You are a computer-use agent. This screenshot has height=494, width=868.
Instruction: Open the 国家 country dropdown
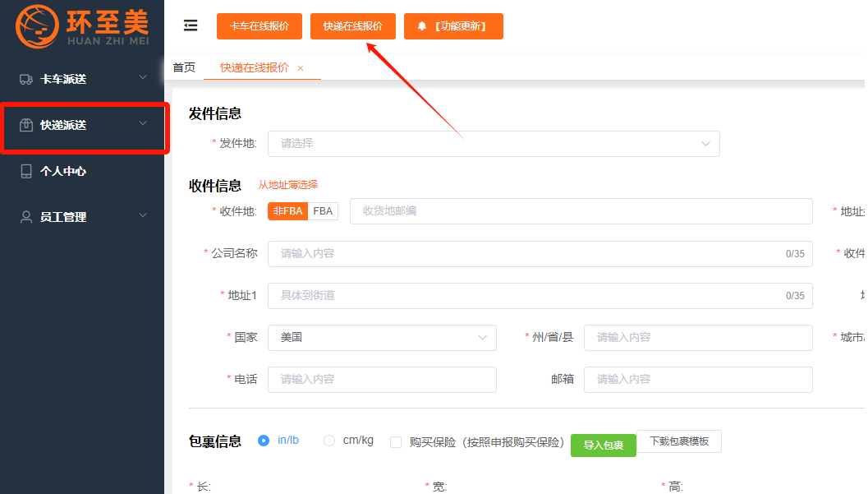(x=382, y=337)
